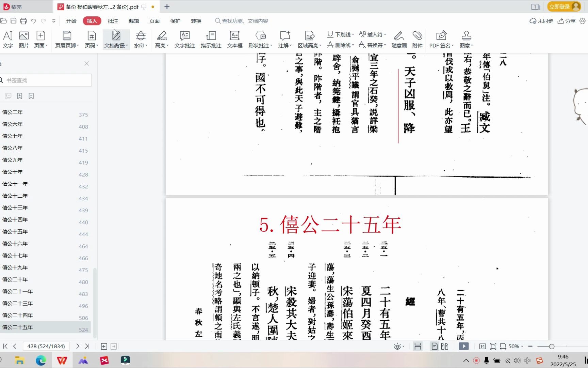
Task: Select 区域高亮 area highlight tool
Action: point(310,40)
